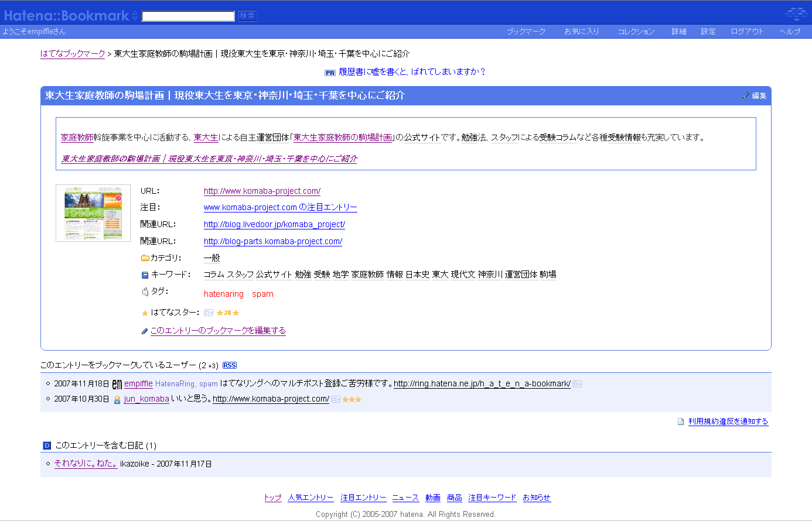This screenshot has width=812, height=521.
Task: Click the add-star icon after jun_komaba's comment
Action: pos(336,399)
